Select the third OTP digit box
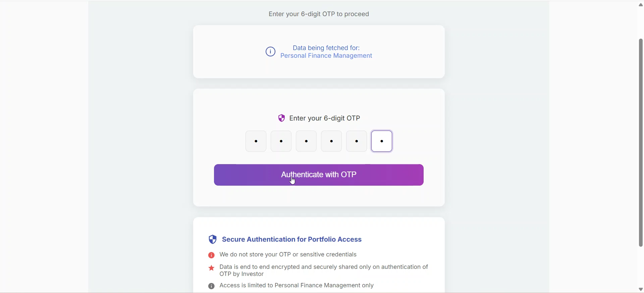 [306, 141]
